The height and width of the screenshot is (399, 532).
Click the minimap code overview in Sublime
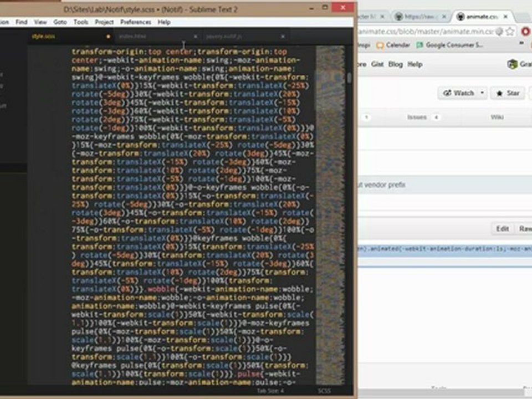(330, 215)
